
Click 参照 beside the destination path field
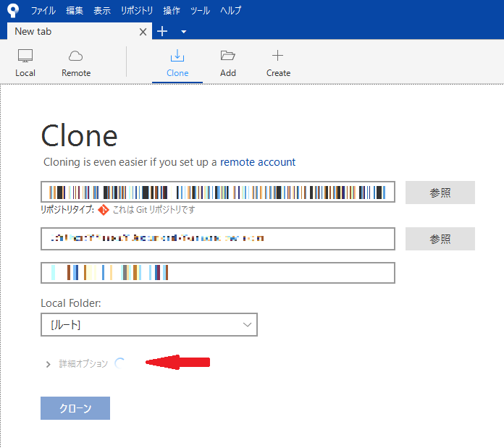coord(440,239)
